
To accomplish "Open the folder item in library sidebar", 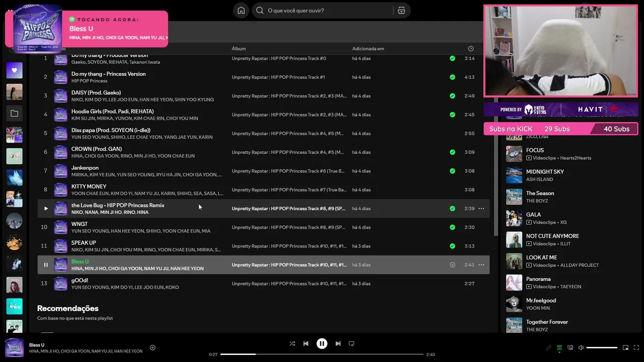I will coord(14,114).
